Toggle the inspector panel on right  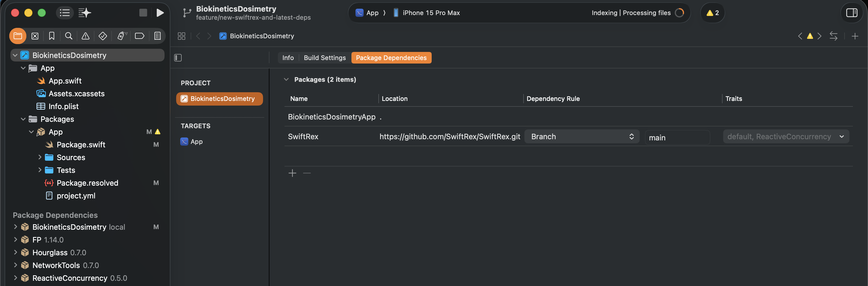(851, 13)
